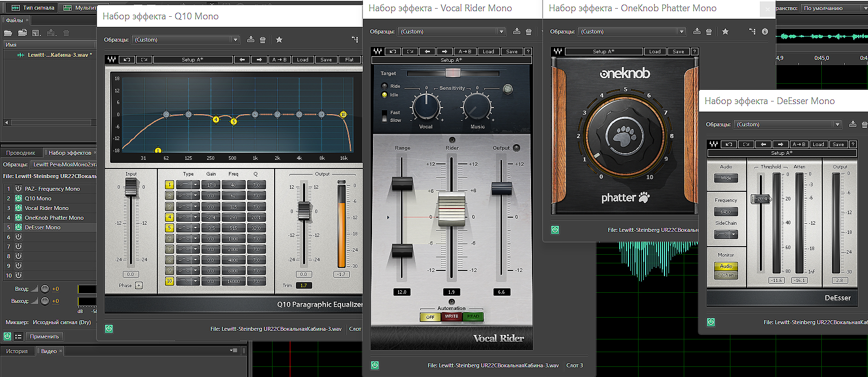The image size is (868, 377).
Task: Expand the SideChain filter type dropdown in DeEsser
Action: click(x=733, y=234)
